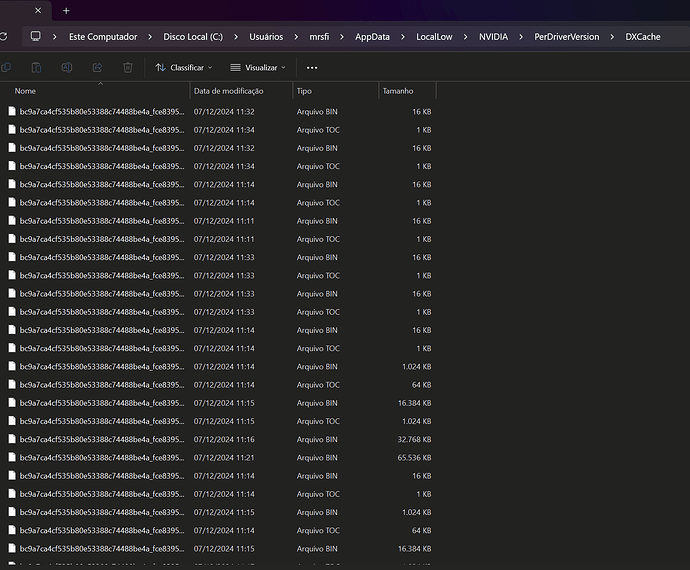Viewport: 690px width, 570px height.
Task: Go to mrsfi breadcrumb folder
Action: 319,37
